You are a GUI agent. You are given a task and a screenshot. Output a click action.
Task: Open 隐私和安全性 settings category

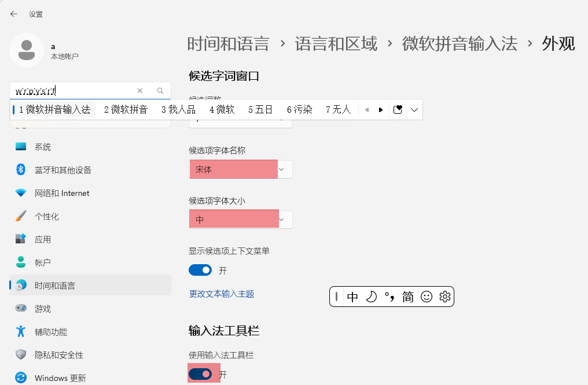pos(90,355)
